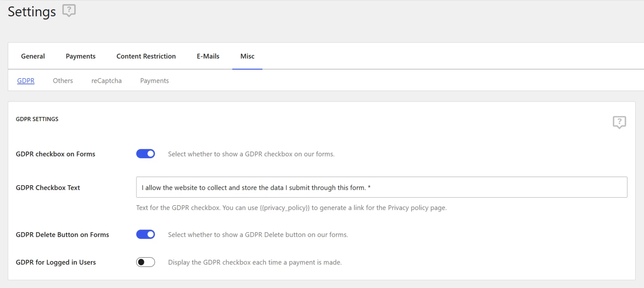The image size is (644, 288).
Task: Go to Content Restriction tab
Action: 146,56
